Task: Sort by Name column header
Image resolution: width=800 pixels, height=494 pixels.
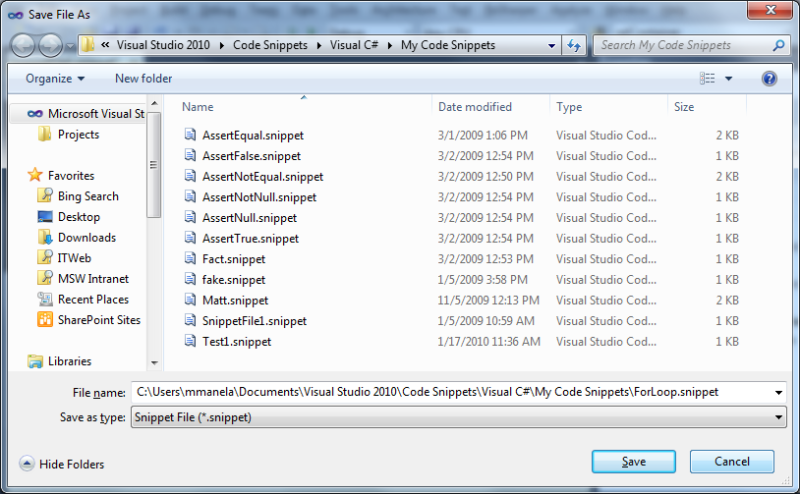Action: click(198, 107)
